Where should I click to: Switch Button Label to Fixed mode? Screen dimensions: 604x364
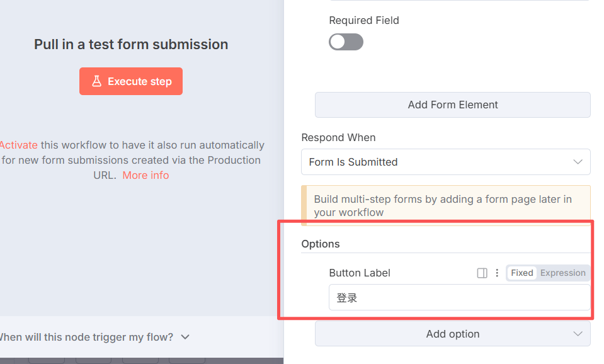[521, 273]
